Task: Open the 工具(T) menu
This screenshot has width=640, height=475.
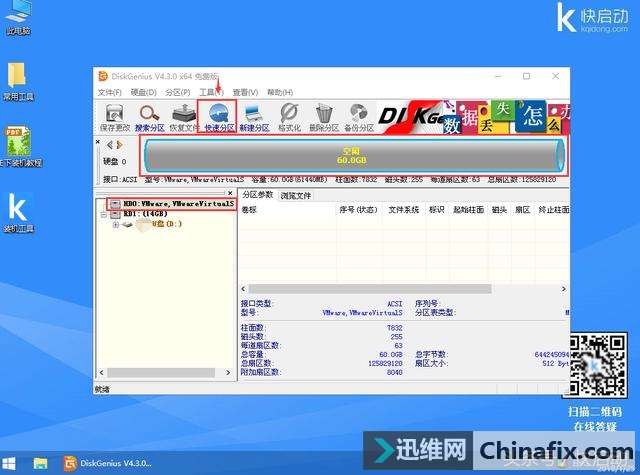Action: pos(211,92)
